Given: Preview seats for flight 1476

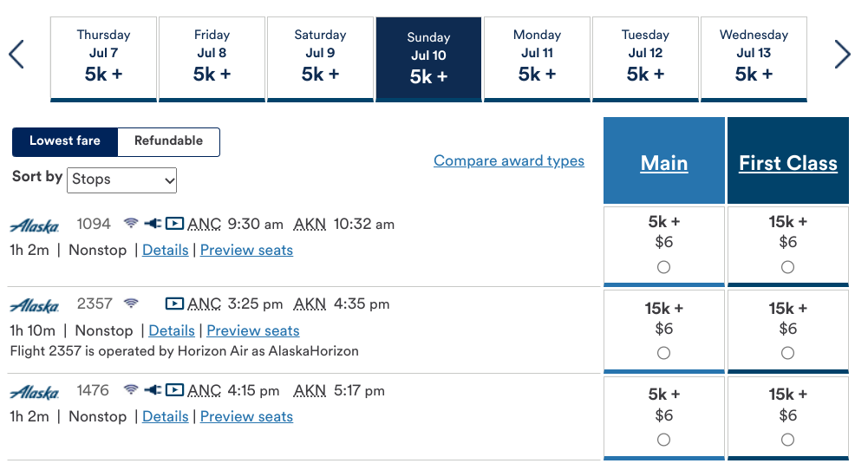Looking at the screenshot, I should tap(246, 416).
